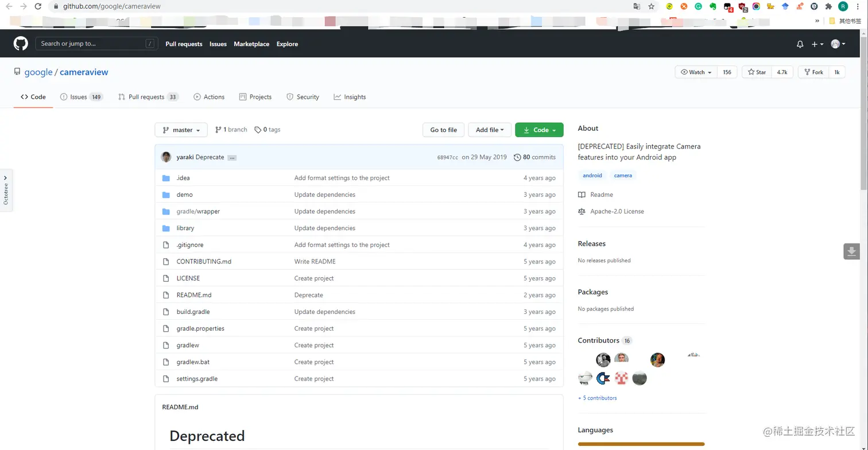Click the translate page icon

[637, 6]
